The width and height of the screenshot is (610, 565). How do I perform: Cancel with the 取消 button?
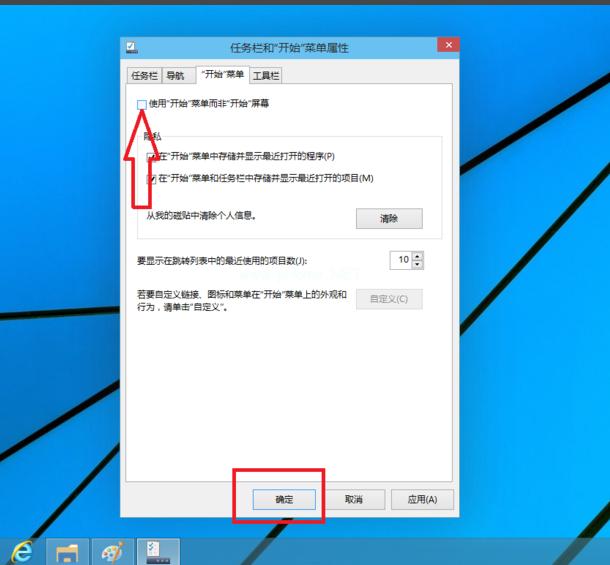pyautogui.click(x=354, y=499)
